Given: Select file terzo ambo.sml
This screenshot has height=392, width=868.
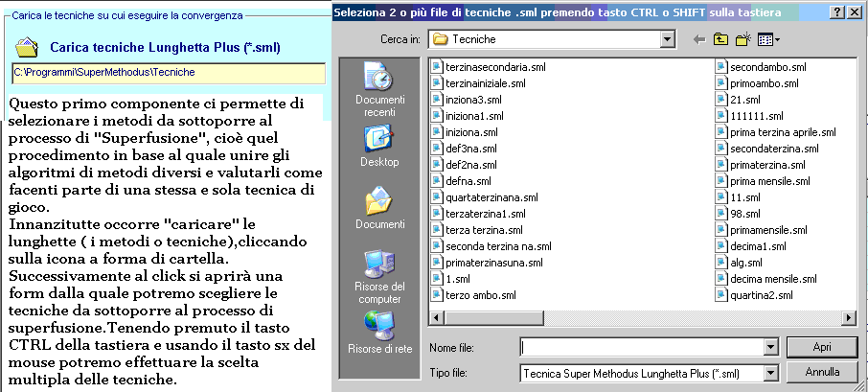Looking at the screenshot, I should 473,295.
